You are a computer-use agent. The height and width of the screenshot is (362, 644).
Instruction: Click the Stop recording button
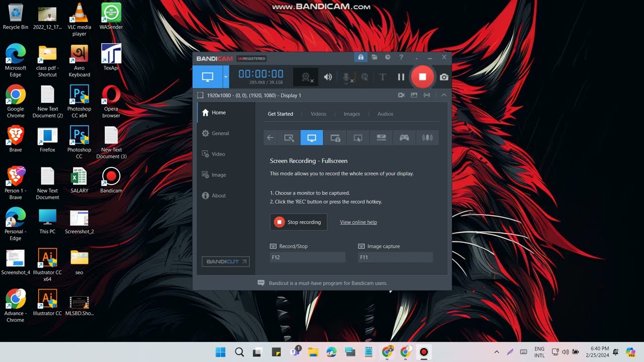click(x=298, y=222)
